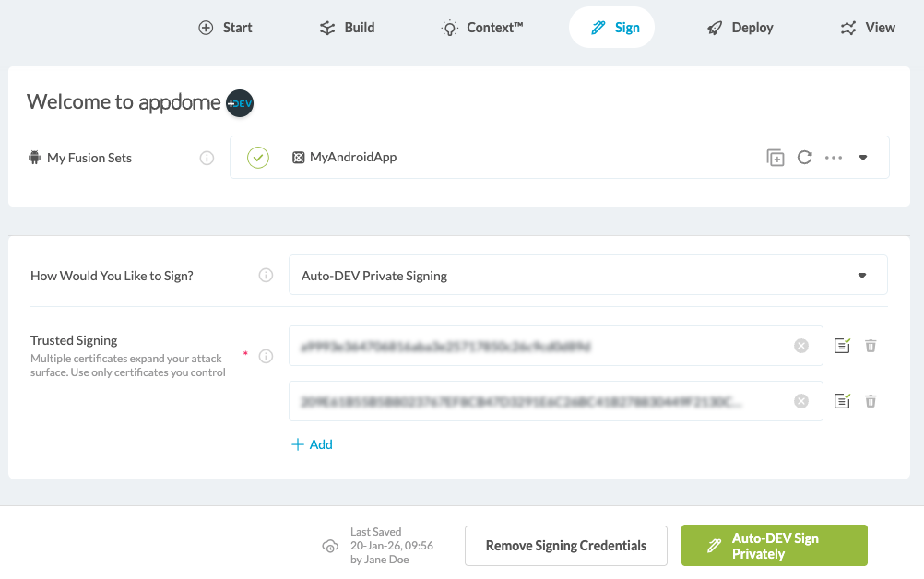Click the refresh icon beside MyAndroidApp
Screen dimensions: 924x579
(x=804, y=158)
